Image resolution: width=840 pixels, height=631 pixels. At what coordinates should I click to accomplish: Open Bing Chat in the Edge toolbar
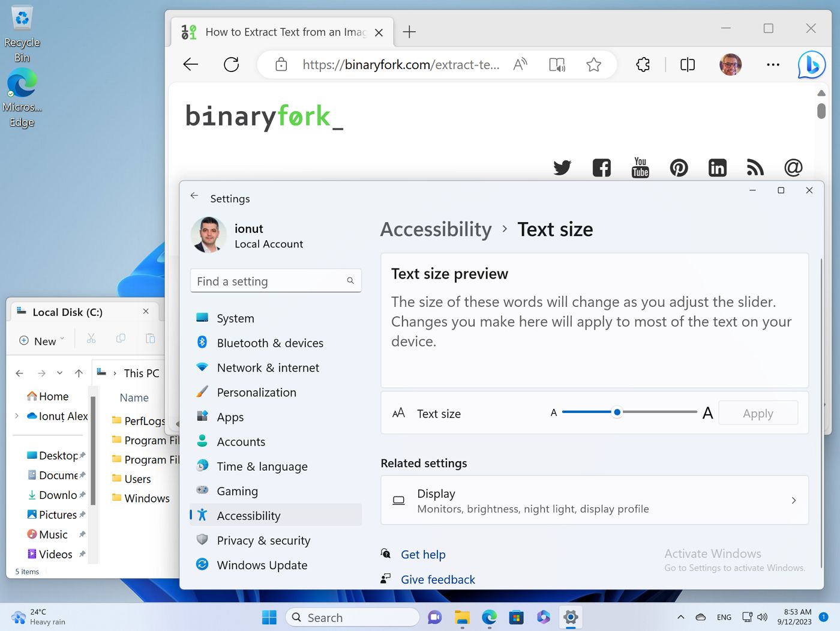[811, 65]
